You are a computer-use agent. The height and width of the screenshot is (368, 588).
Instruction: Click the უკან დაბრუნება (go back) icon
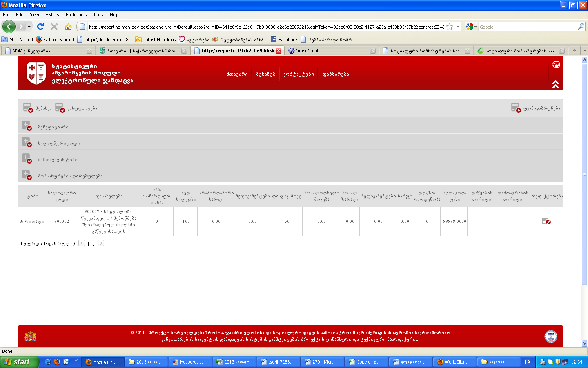click(516, 108)
